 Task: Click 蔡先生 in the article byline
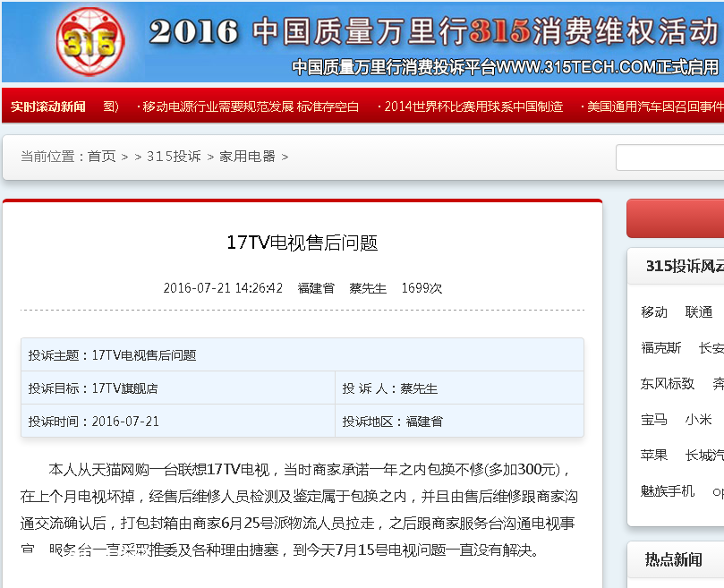click(x=368, y=288)
